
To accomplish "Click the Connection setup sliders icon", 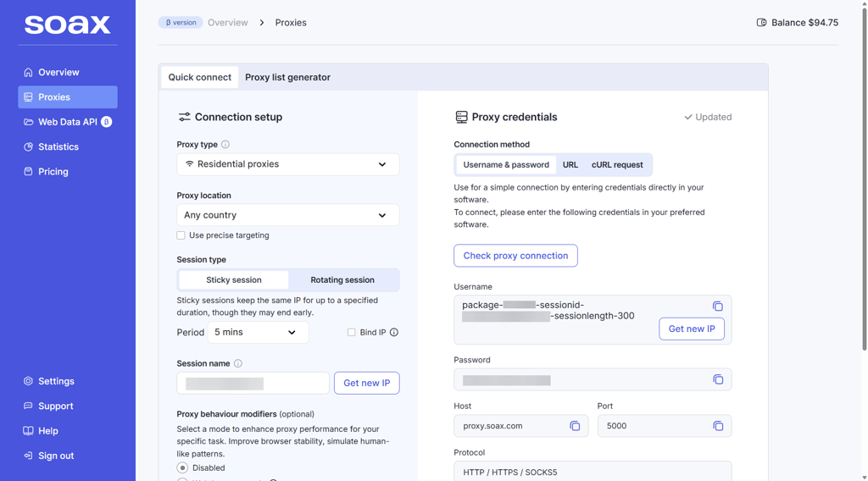I will pyautogui.click(x=184, y=117).
